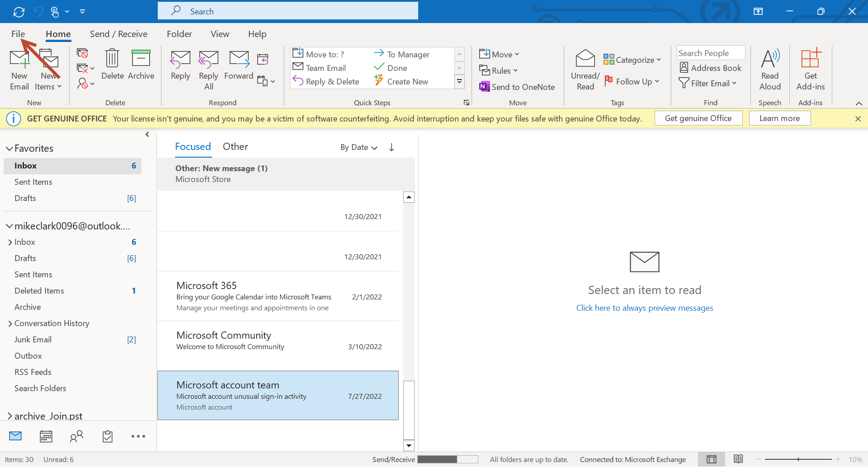868x467 pixels.
Task: Switch to the Other inbox tab
Action: coord(235,146)
